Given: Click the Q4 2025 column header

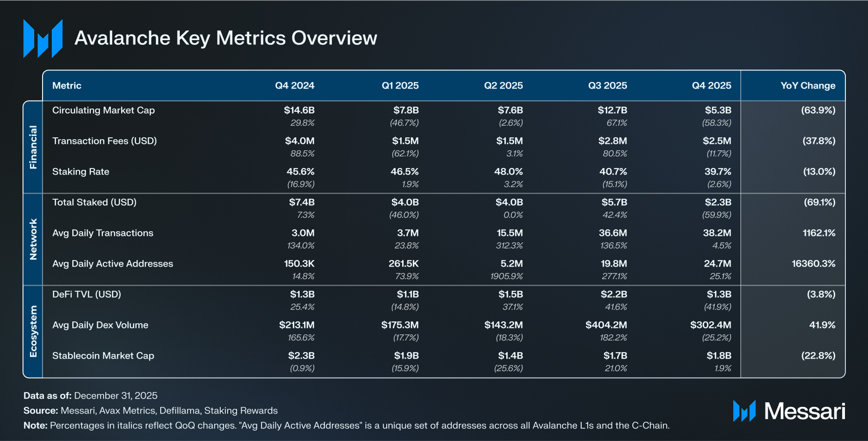Looking at the screenshot, I should tap(711, 85).
